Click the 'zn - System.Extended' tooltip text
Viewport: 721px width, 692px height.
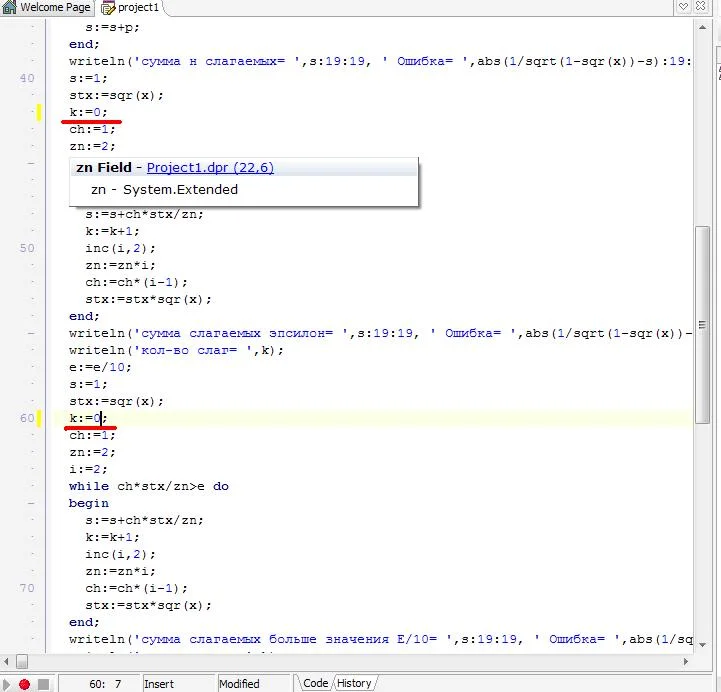pos(164,189)
